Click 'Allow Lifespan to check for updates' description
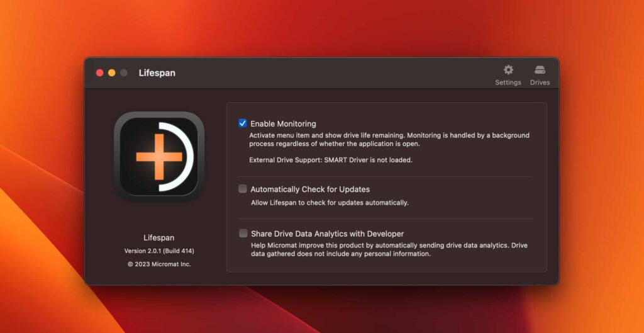This screenshot has width=644, height=333. (x=330, y=203)
